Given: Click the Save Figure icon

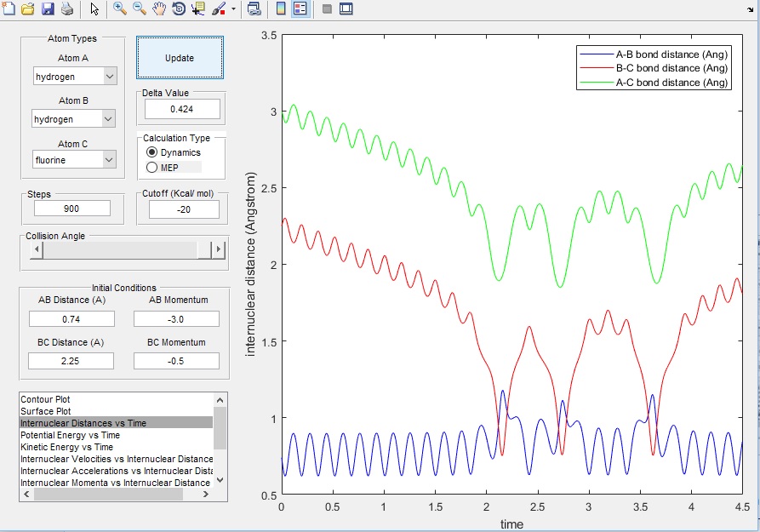Looking at the screenshot, I should click(x=47, y=9).
